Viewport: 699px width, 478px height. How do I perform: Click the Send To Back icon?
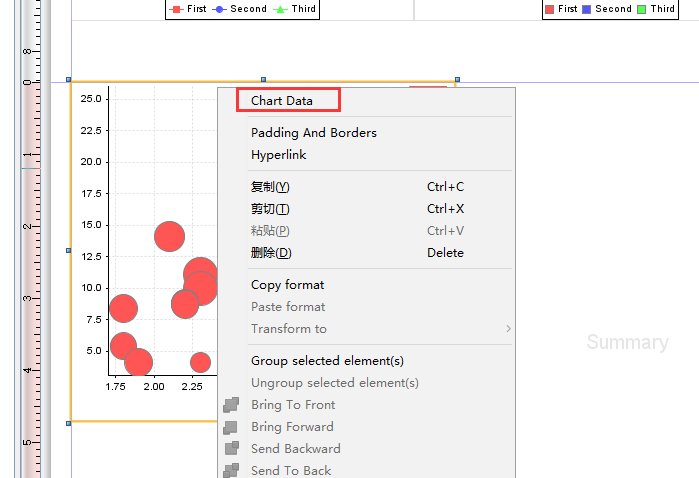(231, 470)
